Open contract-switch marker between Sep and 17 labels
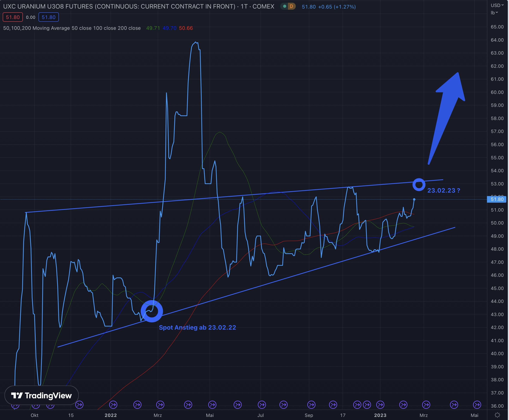509x420 pixels. 333,405
